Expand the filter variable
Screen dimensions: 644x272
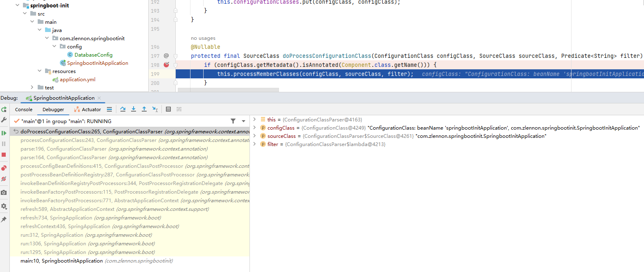[254, 144]
